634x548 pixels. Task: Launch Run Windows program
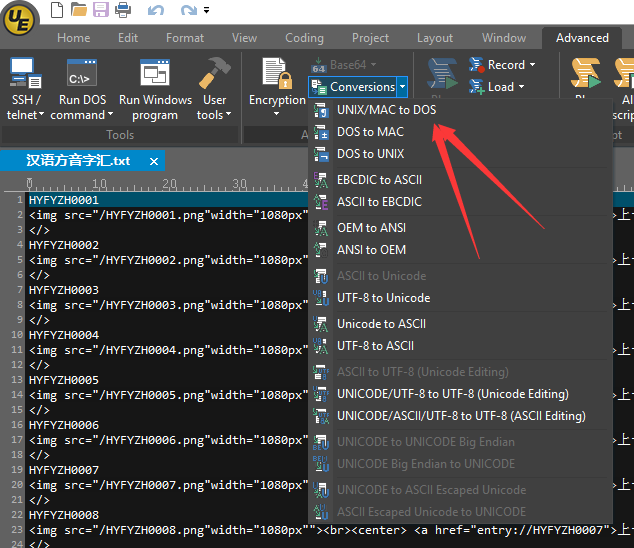155,89
